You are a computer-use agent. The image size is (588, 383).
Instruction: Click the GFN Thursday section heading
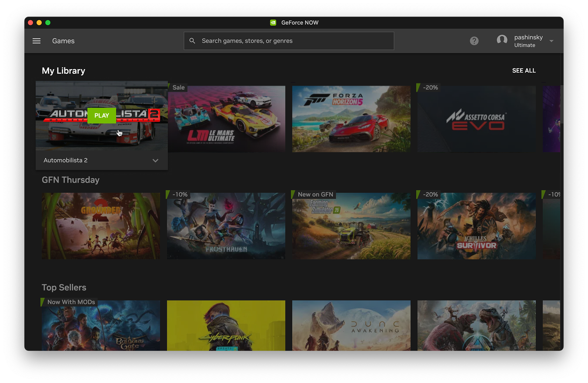70,180
